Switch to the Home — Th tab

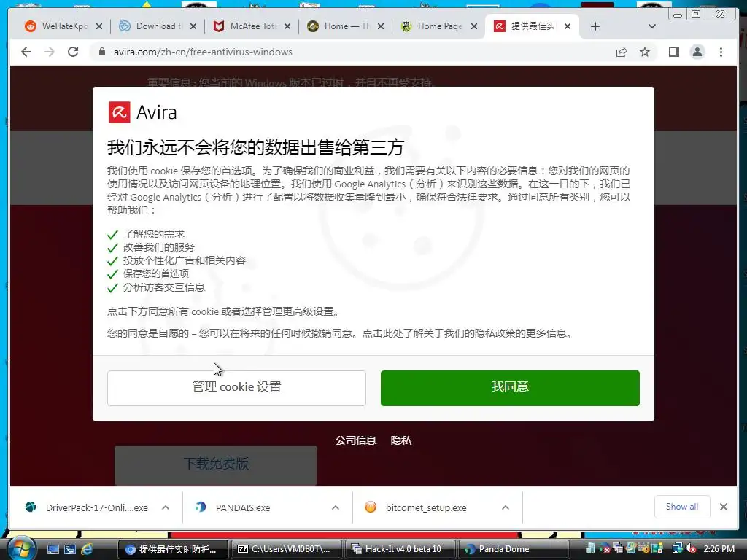(338, 26)
